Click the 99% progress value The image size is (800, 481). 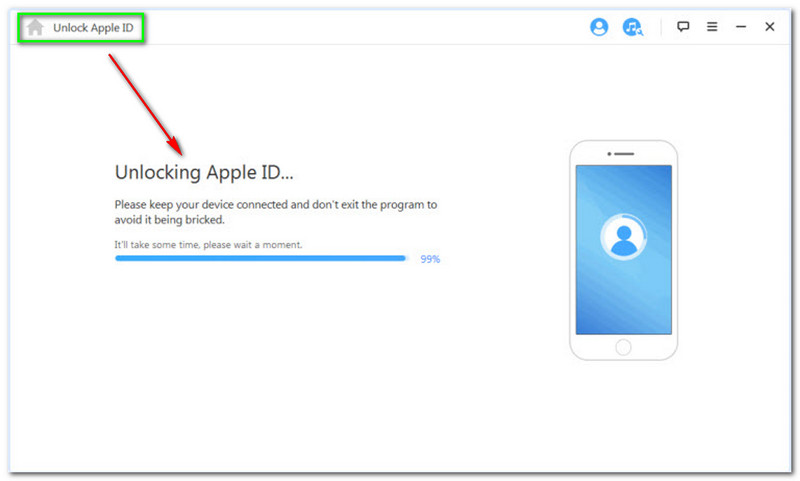430,259
